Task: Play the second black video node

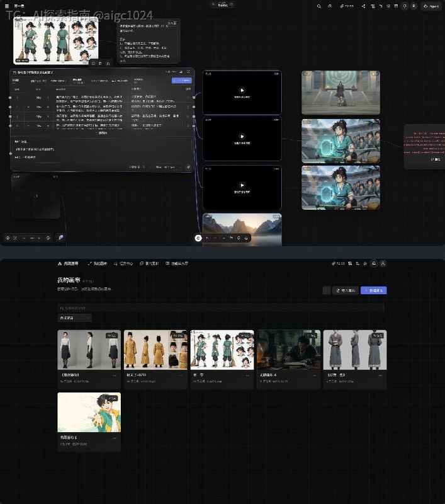Action: [242, 136]
